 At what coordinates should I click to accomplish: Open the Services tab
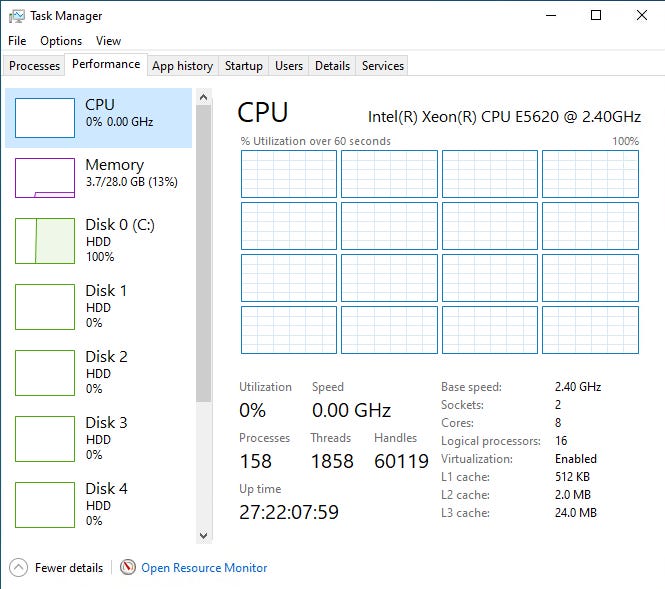(383, 66)
